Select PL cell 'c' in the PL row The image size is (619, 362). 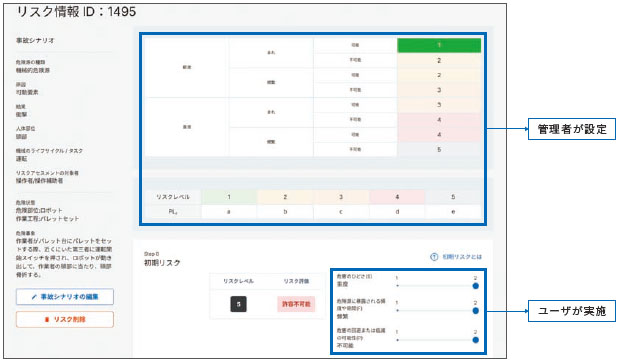(x=341, y=212)
